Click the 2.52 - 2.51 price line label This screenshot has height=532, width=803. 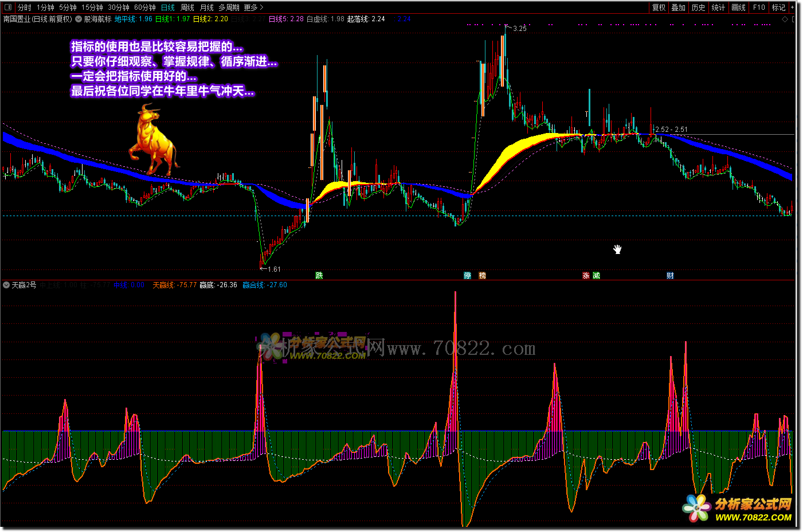pyautogui.click(x=672, y=130)
